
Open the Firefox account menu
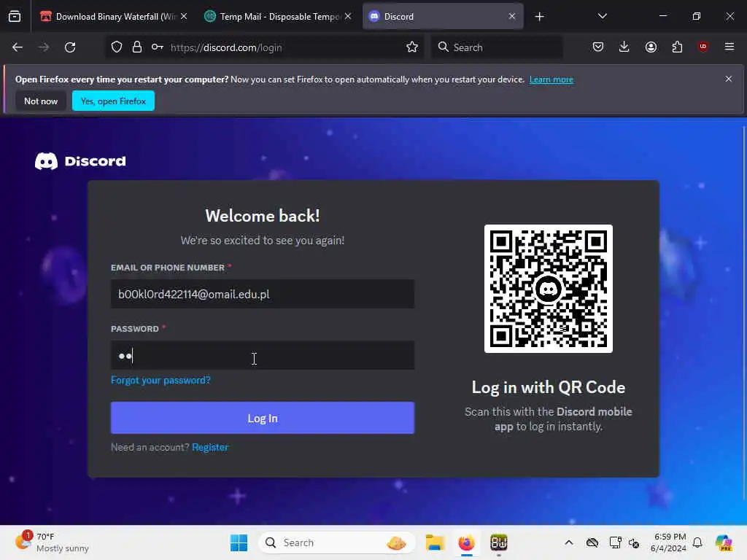651,47
